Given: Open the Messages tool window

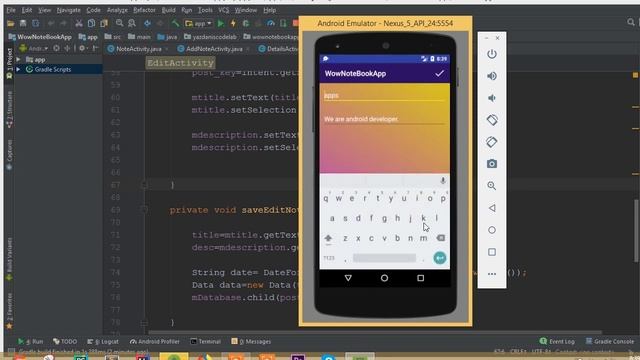Looking at the screenshot, I should tap(251, 341).
